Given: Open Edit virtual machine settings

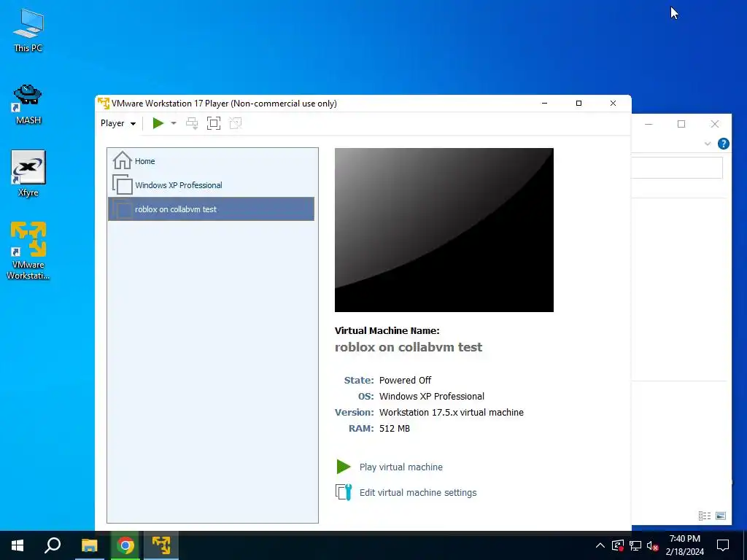Looking at the screenshot, I should (x=418, y=493).
